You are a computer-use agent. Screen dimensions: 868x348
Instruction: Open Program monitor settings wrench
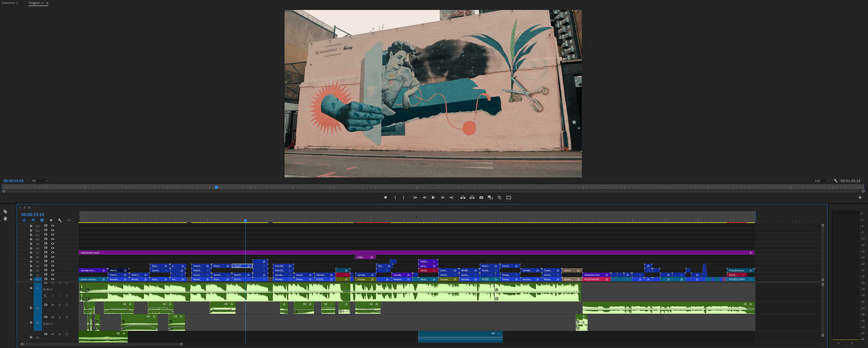point(835,181)
